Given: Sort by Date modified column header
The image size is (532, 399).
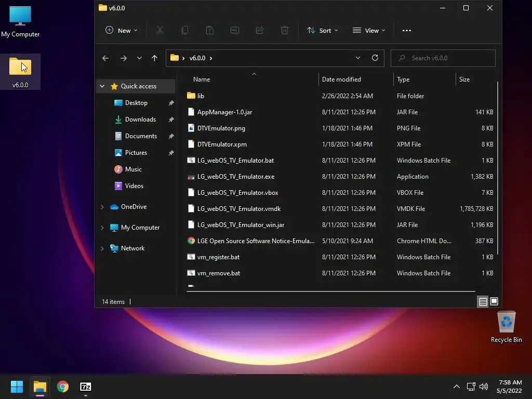Looking at the screenshot, I should coord(341,79).
